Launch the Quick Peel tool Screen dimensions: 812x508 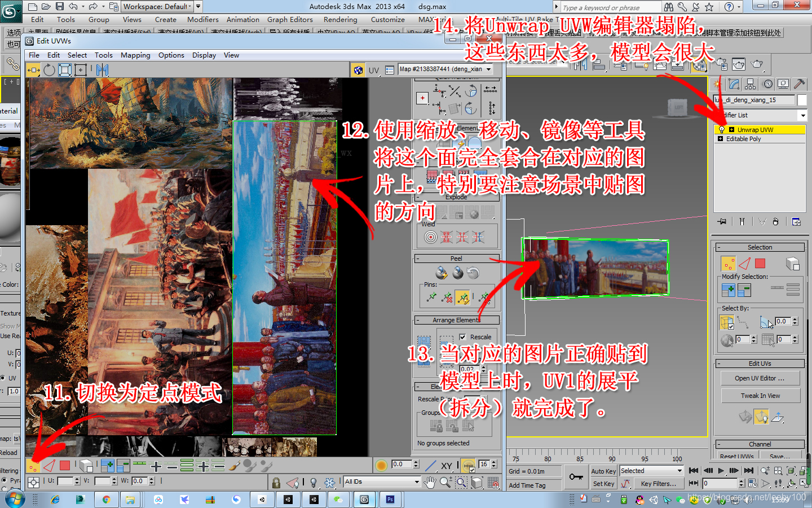click(442, 273)
